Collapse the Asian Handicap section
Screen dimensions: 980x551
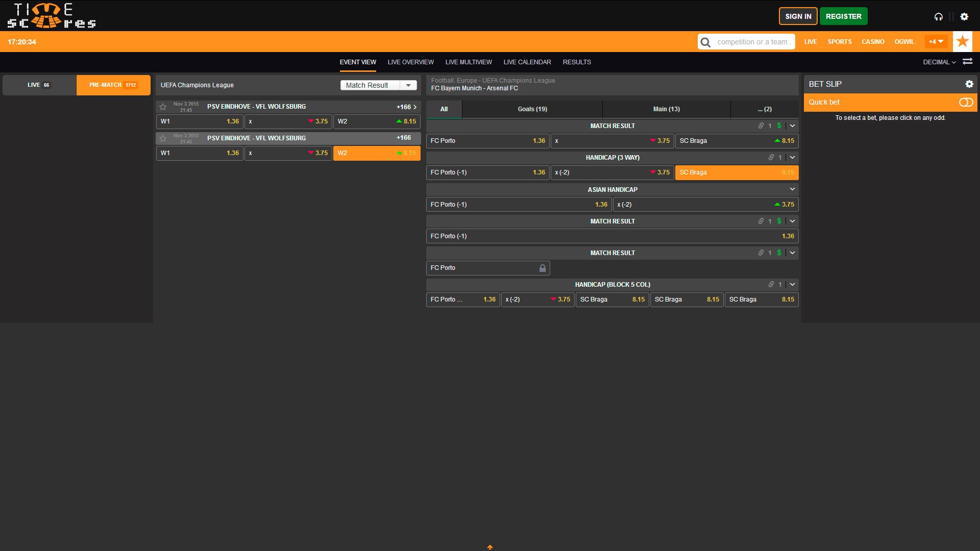(792, 189)
